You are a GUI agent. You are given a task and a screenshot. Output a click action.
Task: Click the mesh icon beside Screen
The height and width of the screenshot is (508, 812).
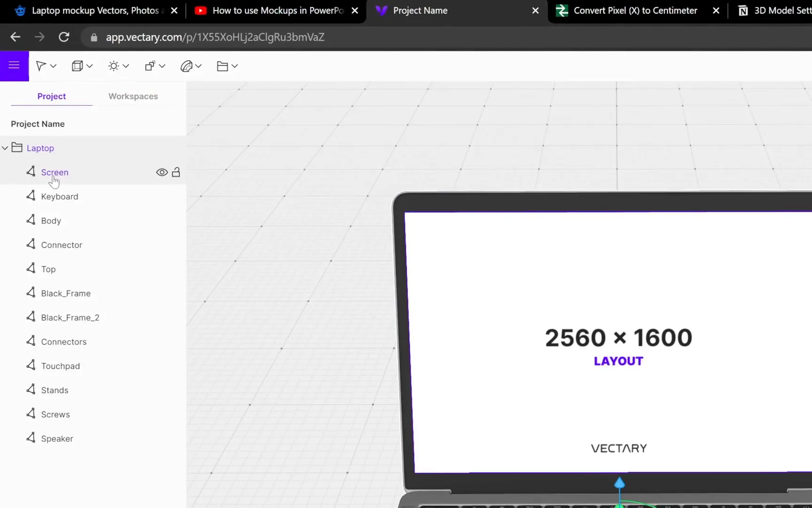tap(31, 171)
